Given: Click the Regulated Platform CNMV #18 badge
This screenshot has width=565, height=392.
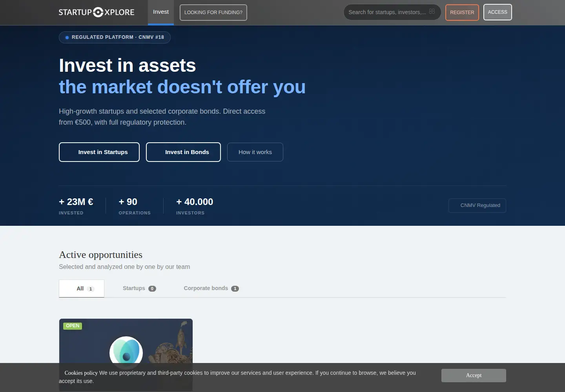Looking at the screenshot, I should click(x=115, y=37).
